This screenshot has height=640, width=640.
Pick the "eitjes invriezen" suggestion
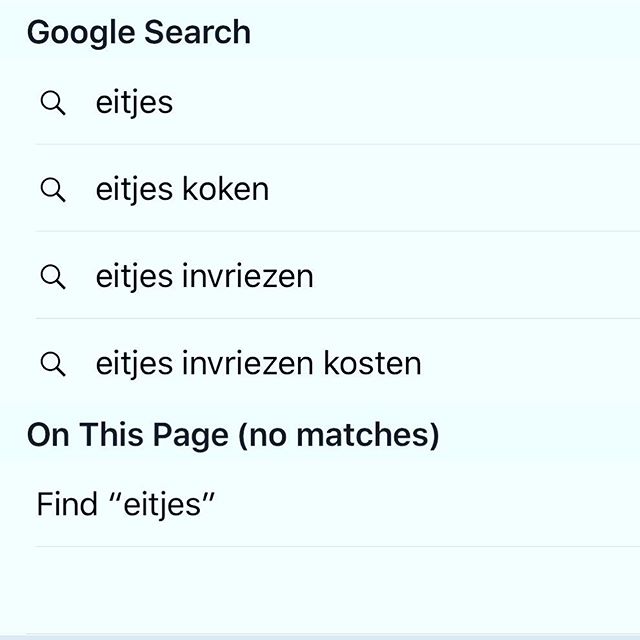pyautogui.click(x=204, y=276)
